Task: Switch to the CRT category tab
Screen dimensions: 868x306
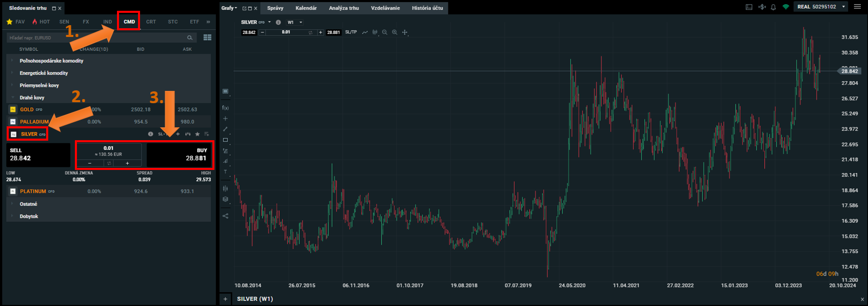Action: (x=151, y=22)
